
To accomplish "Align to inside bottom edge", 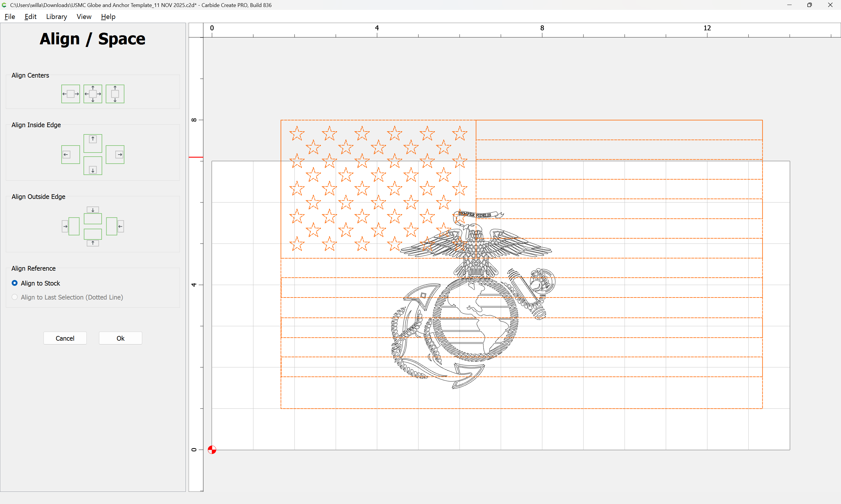I will (93, 166).
